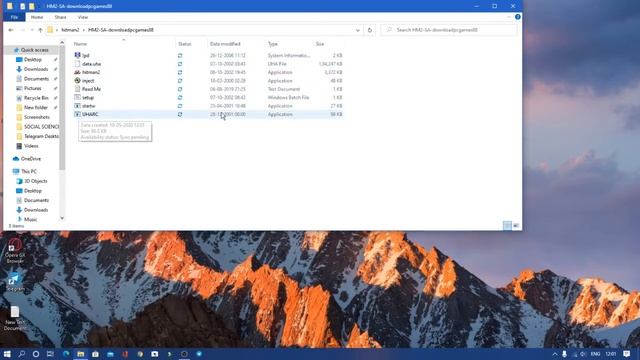
Task: Click sync status icon of data.uha row
Action: click(180, 64)
